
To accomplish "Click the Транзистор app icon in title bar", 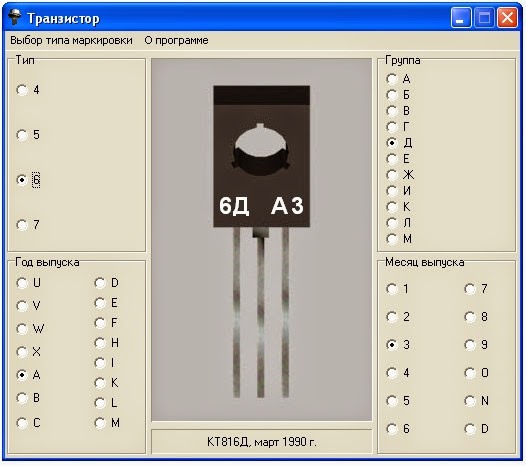I will tap(15, 17).
